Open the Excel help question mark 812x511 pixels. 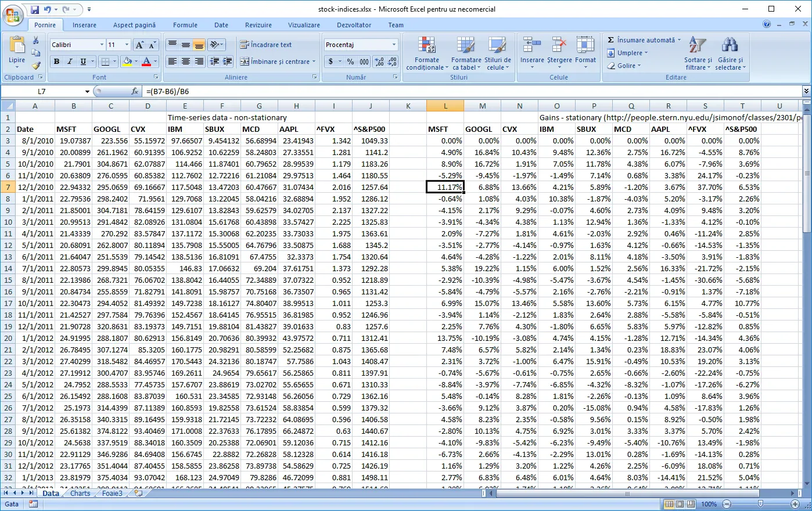(767, 24)
